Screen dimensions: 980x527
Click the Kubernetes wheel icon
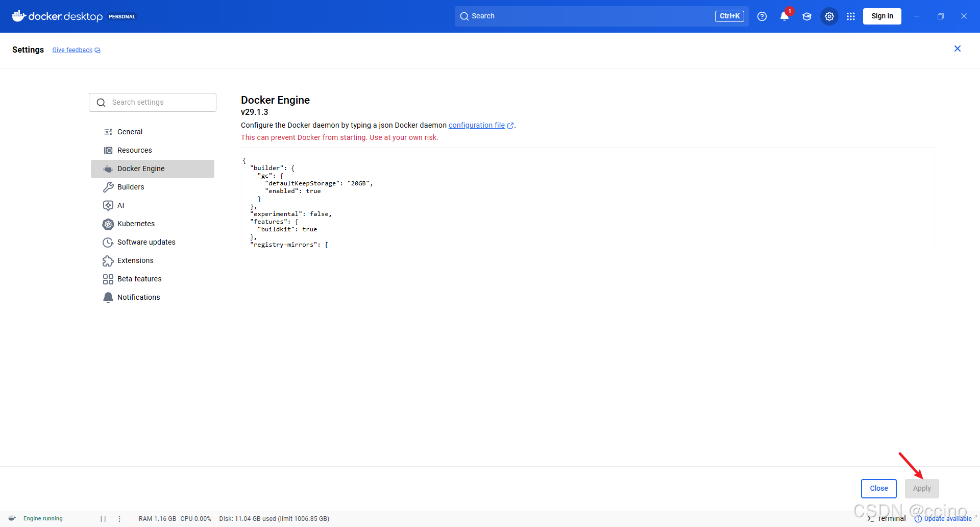[x=108, y=224]
